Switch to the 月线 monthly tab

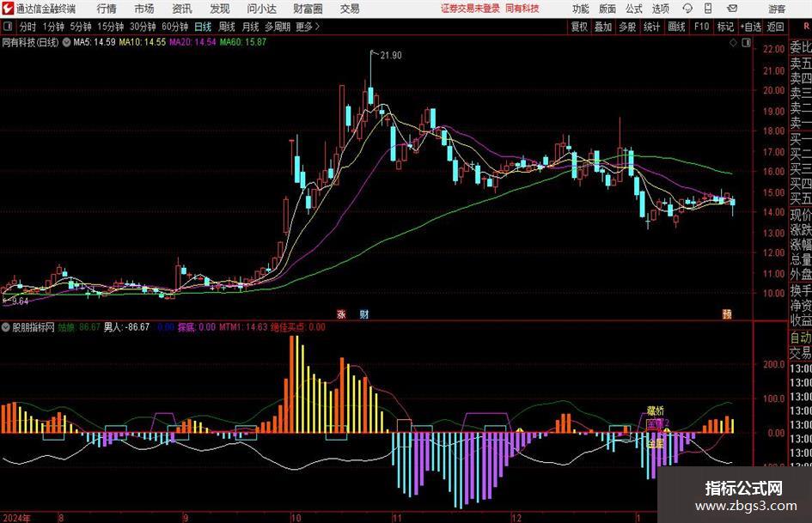point(250,27)
